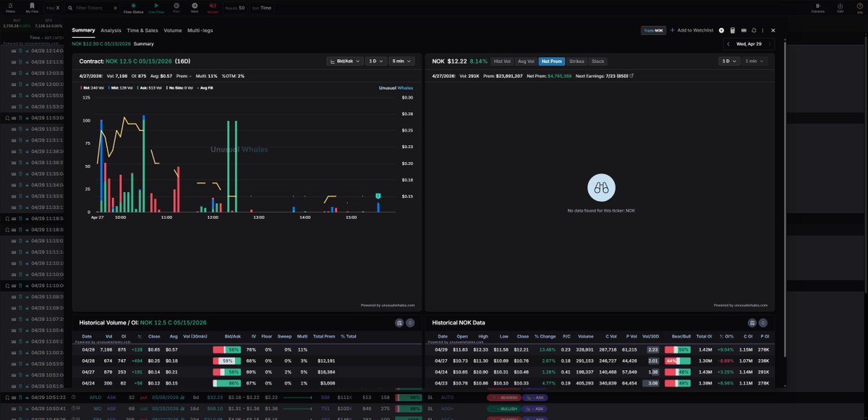868x420 pixels.
Task: Select the Hist Vol chart toggle
Action: pyautogui.click(x=502, y=61)
